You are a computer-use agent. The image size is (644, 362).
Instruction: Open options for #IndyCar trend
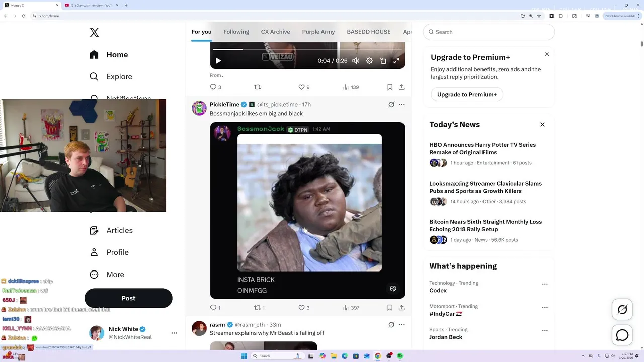pyautogui.click(x=545, y=307)
